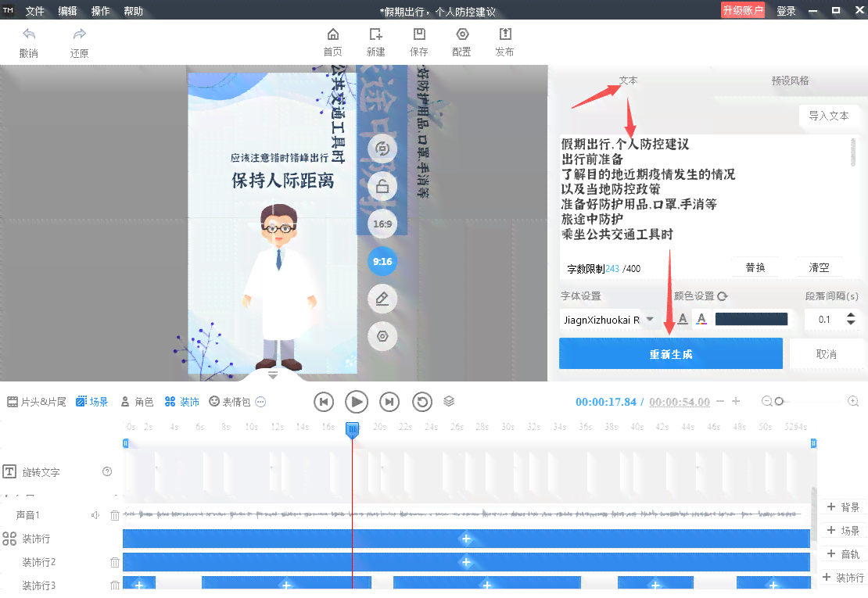Viewport: 868px width, 598px height.
Task: Save the project (保存)
Action: [x=419, y=42]
